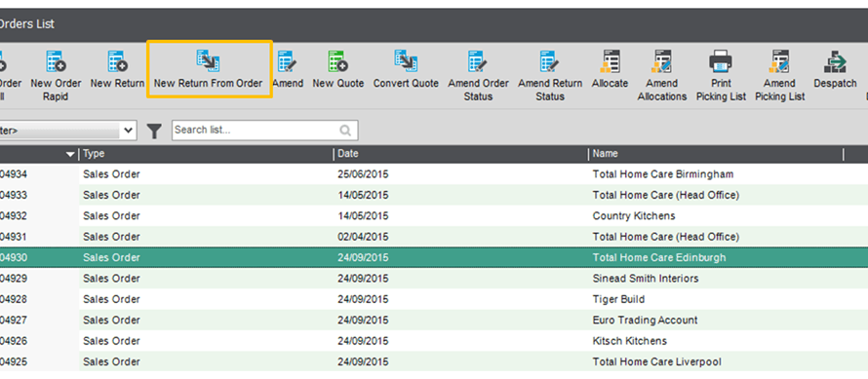Select Country Kitchens order row
Screen dimensions: 868x379
[x=434, y=215]
